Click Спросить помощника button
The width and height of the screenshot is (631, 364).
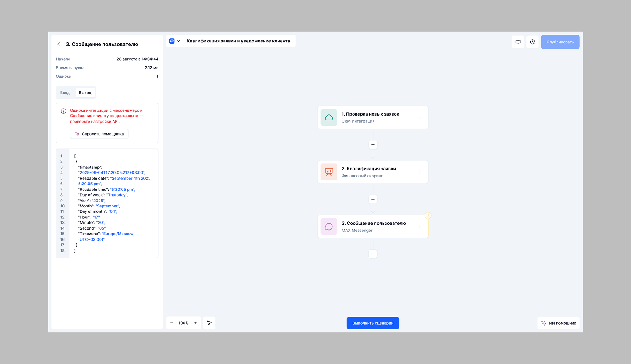[x=99, y=134]
